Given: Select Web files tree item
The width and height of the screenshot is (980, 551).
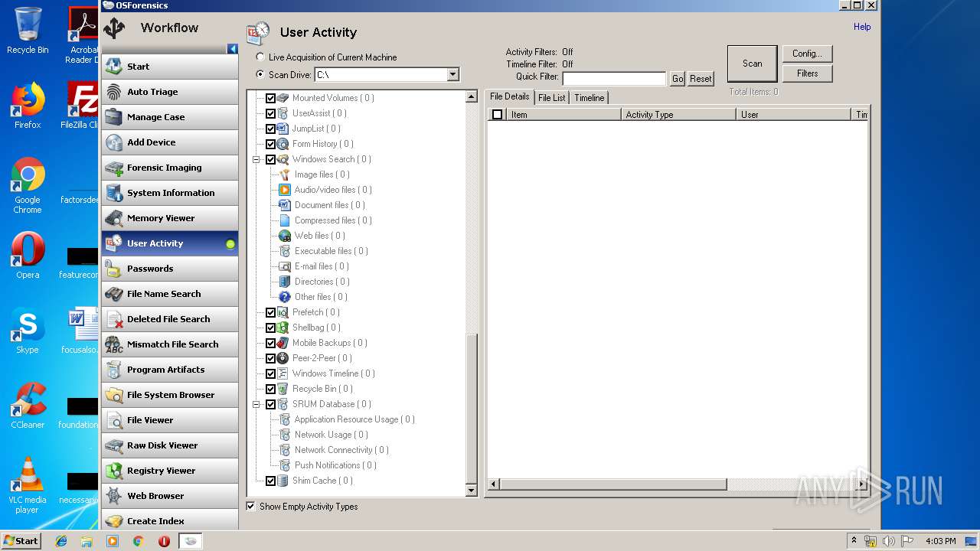Looking at the screenshot, I should pyautogui.click(x=319, y=236).
